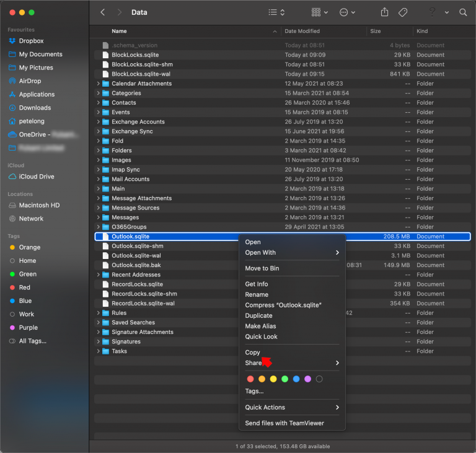
Task: Apply the orange tag color
Action: (262, 379)
